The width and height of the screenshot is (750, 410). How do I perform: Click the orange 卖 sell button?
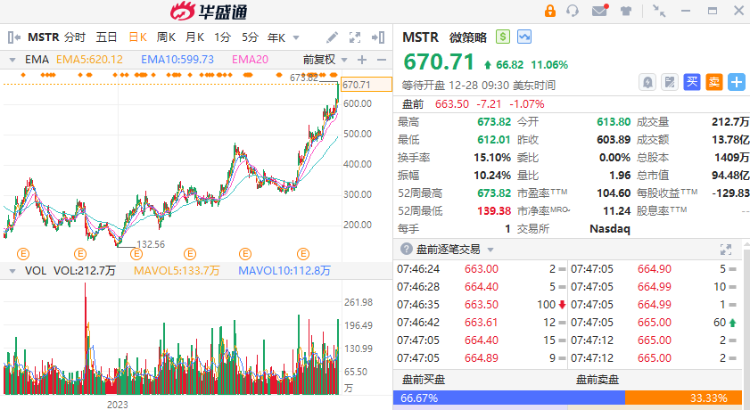714,82
